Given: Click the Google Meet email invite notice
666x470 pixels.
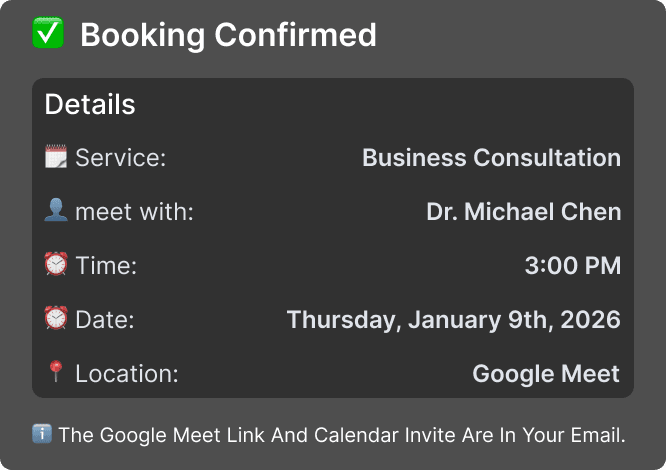Looking at the screenshot, I should [x=342, y=436].
